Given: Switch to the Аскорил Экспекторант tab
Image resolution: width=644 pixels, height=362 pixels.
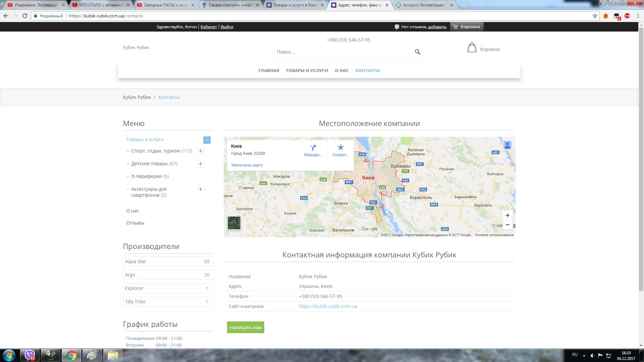Looking at the screenshot, I should click(x=424, y=5).
